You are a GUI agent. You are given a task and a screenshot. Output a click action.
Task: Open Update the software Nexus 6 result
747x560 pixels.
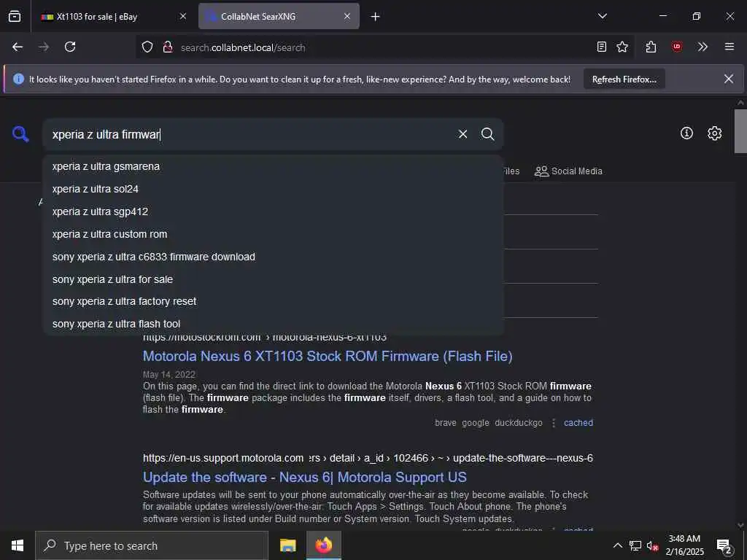point(305,477)
